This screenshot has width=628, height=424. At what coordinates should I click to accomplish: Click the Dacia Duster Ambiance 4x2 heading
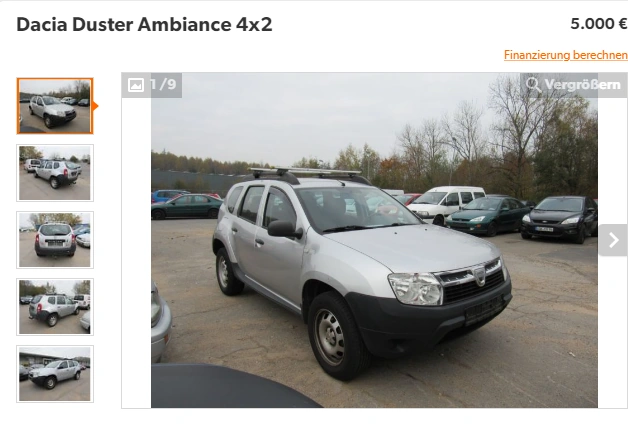click(144, 24)
